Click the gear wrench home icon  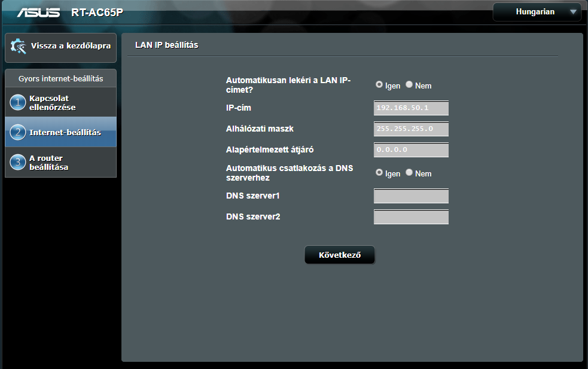18,46
